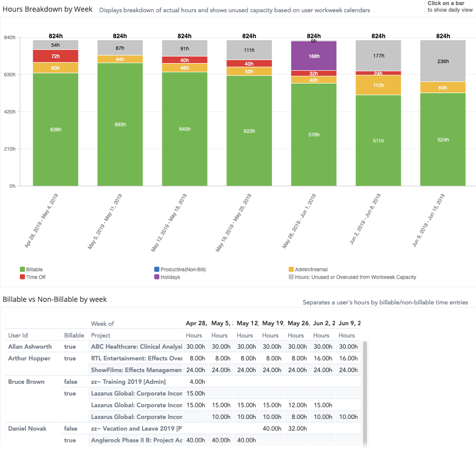
Task: Click the User Id column header
Action: coord(18,335)
